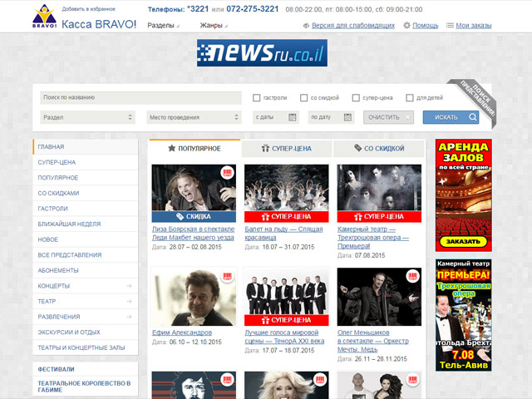Expand the 'Разделы' top menu
The image size is (532, 399).
pos(163,26)
